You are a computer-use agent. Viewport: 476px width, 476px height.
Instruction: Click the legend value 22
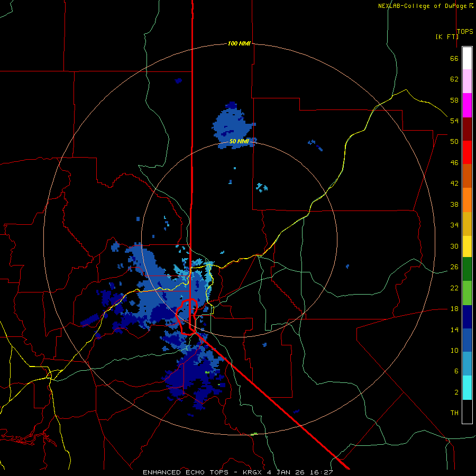tap(454, 288)
